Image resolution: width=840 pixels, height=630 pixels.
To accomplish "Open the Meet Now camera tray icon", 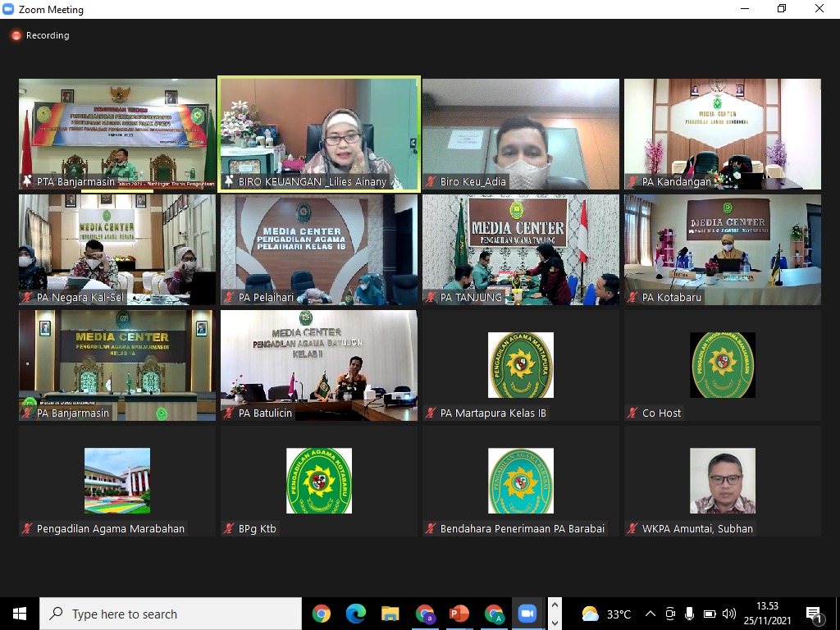I will click(x=670, y=614).
